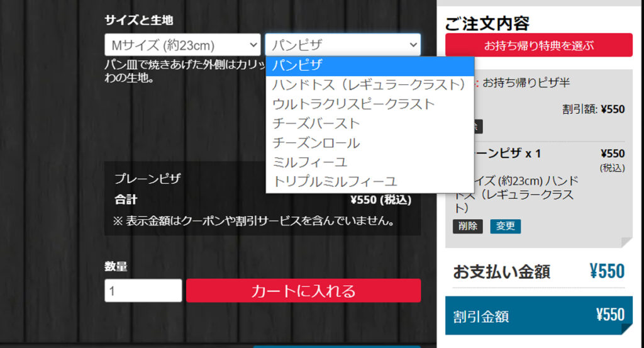This screenshot has width=644, height=348.
Task: Click お持ち帰り特典を選ぶ button
Action: pyautogui.click(x=538, y=45)
